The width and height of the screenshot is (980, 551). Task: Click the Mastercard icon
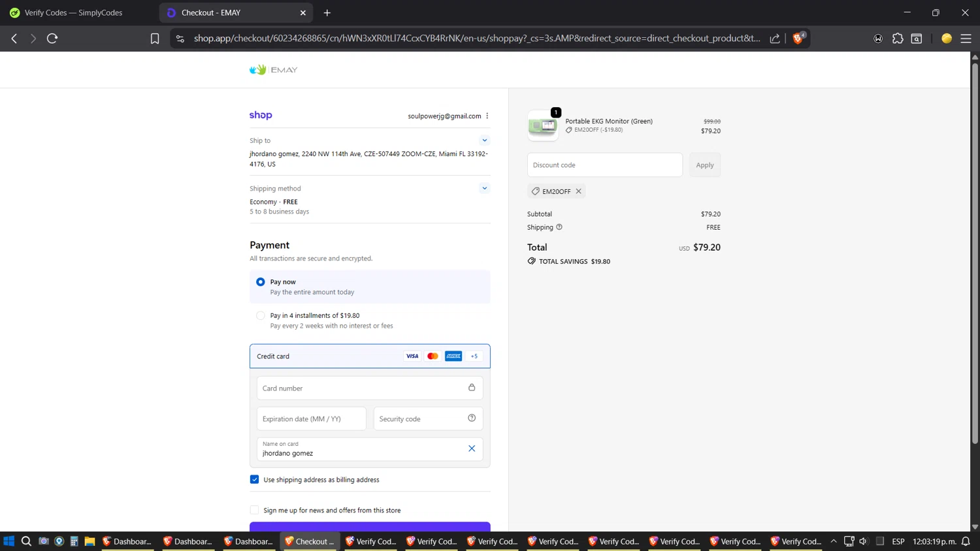pyautogui.click(x=433, y=356)
